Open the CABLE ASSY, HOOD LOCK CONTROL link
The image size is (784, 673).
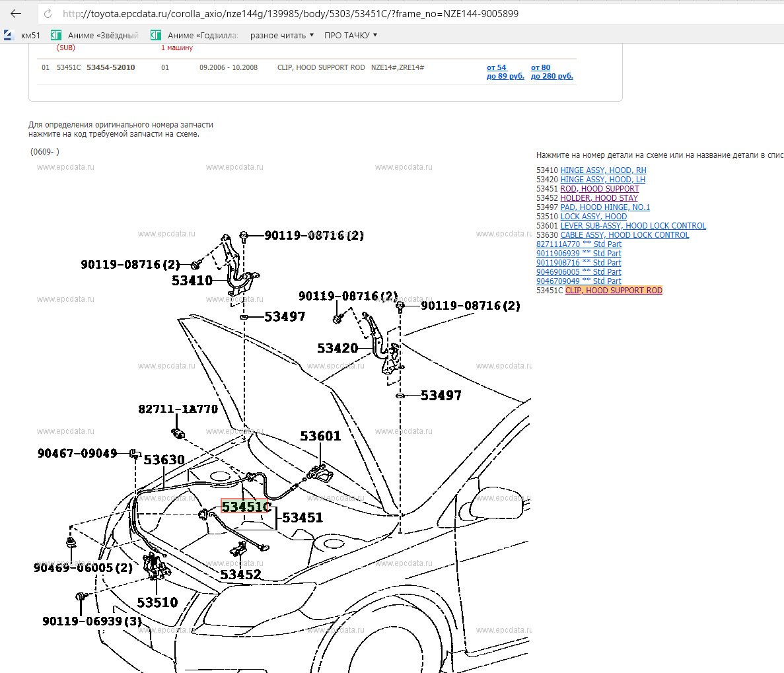[624, 234]
